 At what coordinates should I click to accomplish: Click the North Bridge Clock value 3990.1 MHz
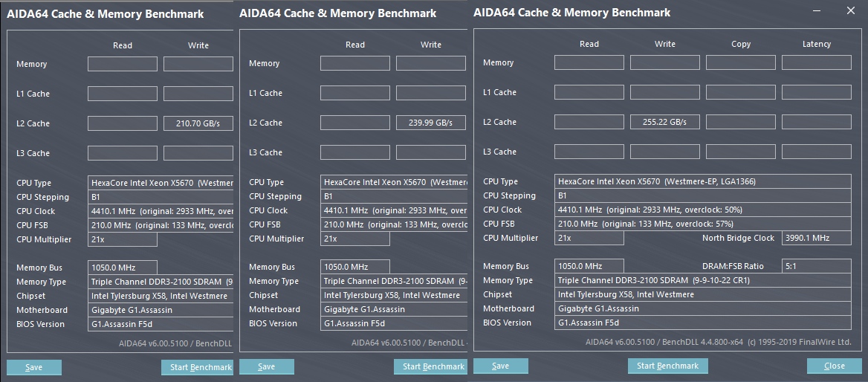coord(816,238)
